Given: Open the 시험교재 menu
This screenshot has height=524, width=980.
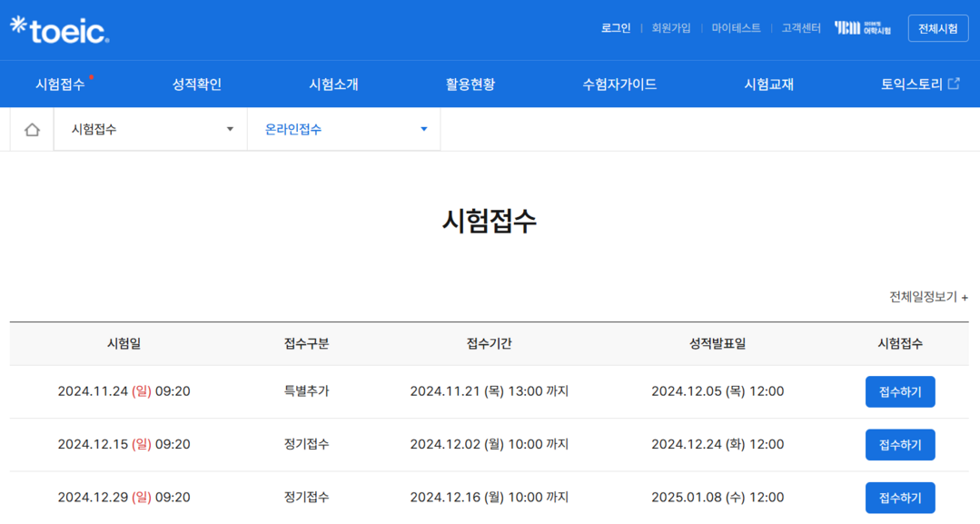Looking at the screenshot, I should click(x=768, y=84).
